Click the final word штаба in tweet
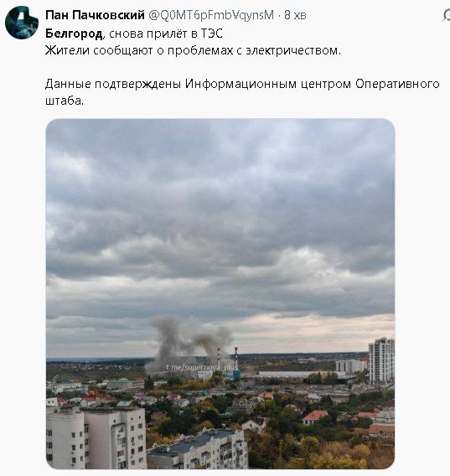 [63, 101]
